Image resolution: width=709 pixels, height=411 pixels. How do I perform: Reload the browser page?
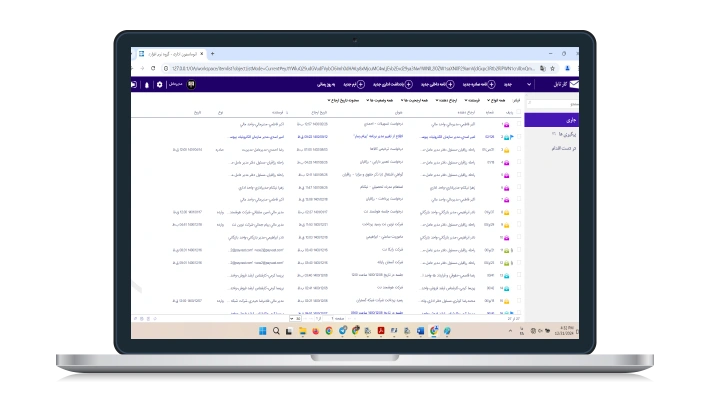pos(153,68)
